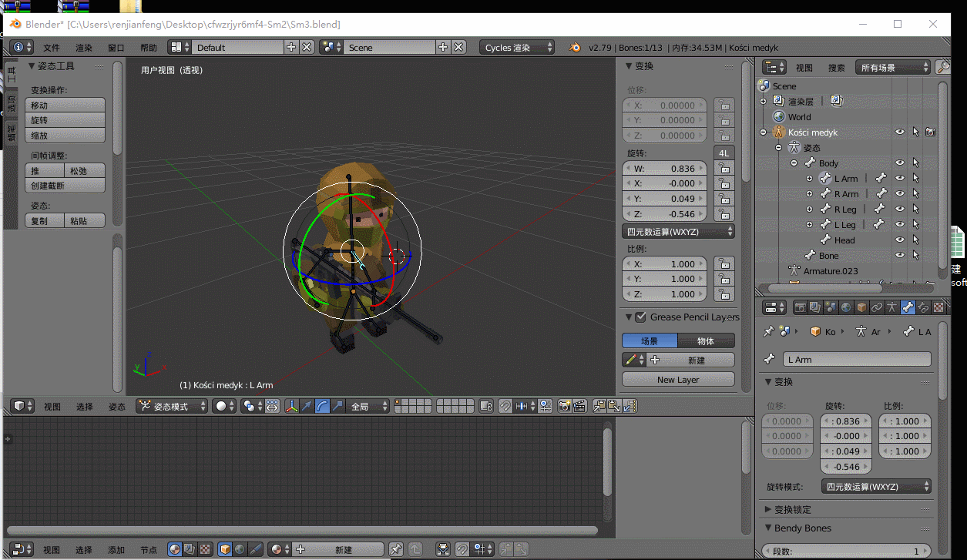
Task: Expand the L Arm bone in outliner
Action: (x=809, y=179)
